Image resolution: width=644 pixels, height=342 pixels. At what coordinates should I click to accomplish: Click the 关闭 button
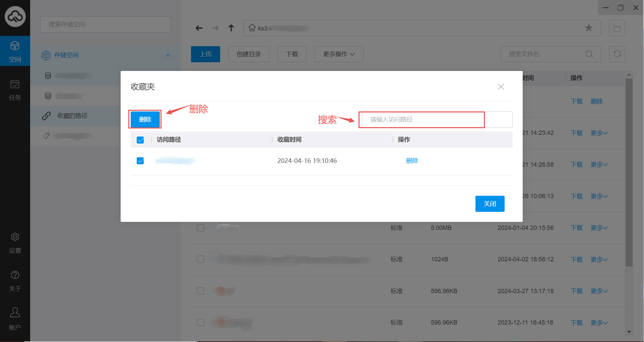coord(490,204)
